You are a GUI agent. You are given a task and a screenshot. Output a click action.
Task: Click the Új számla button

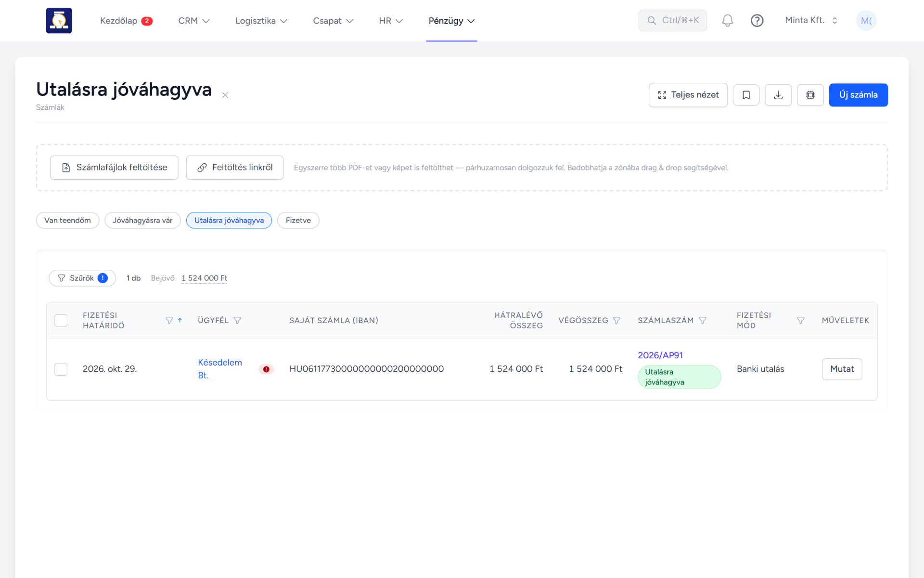pos(858,95)
